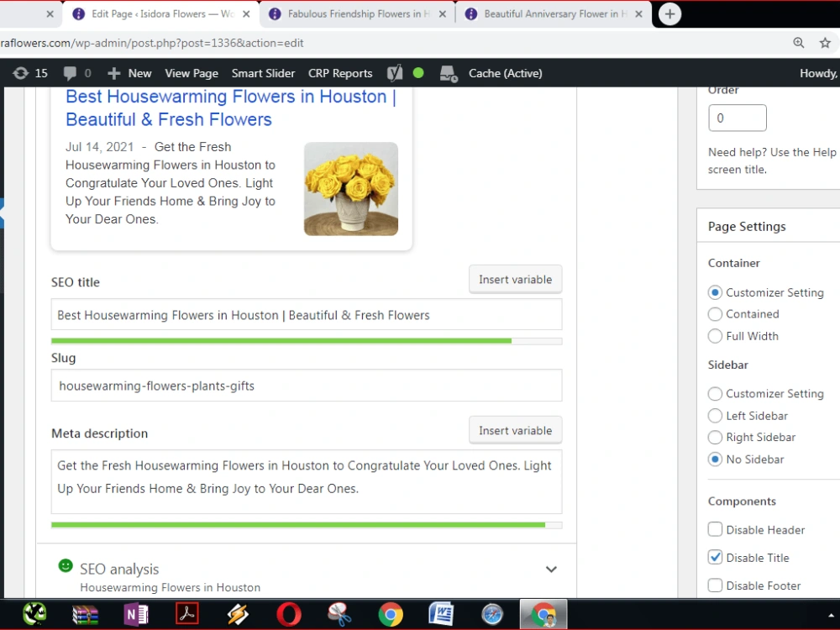Check the Disable Header checkbox
This screenshot has height=630, width=840.
tap(715, 529)
